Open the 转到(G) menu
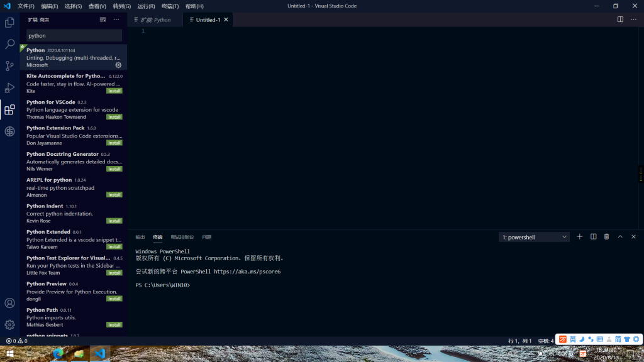Image resolution: width=644 pixels, height=362 pixels. (x=122, y=6)
